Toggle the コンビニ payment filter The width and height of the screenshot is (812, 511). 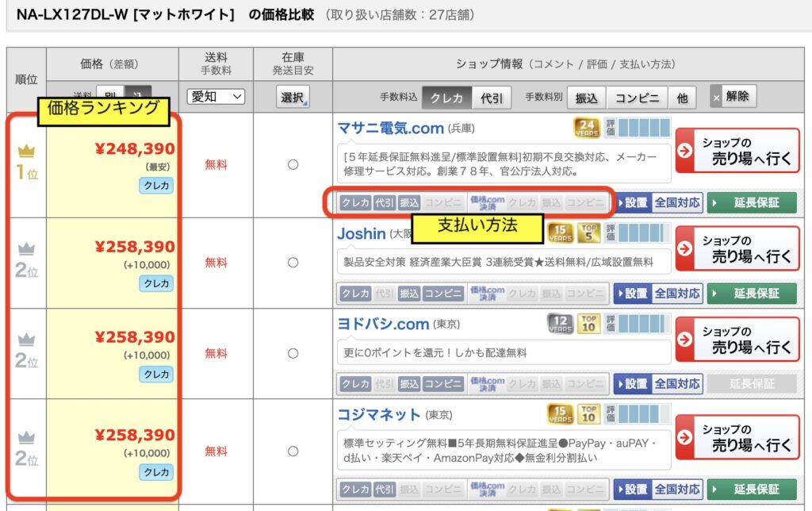637,98
